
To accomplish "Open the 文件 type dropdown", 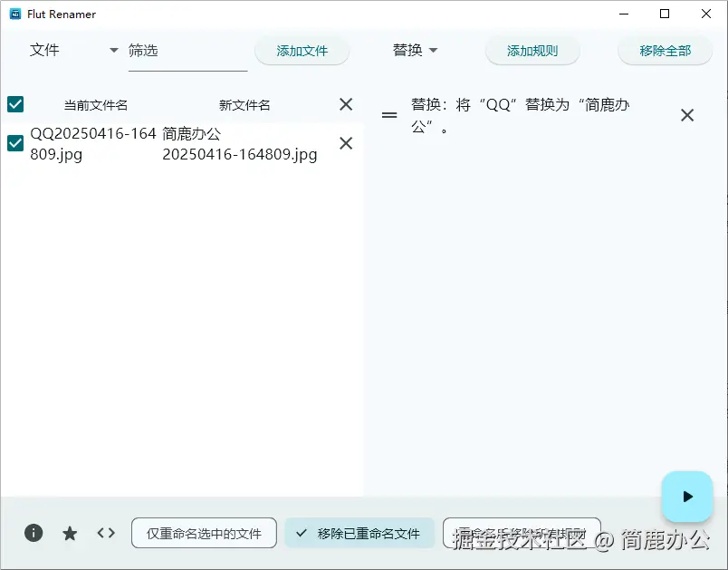I will pos(74,50).
